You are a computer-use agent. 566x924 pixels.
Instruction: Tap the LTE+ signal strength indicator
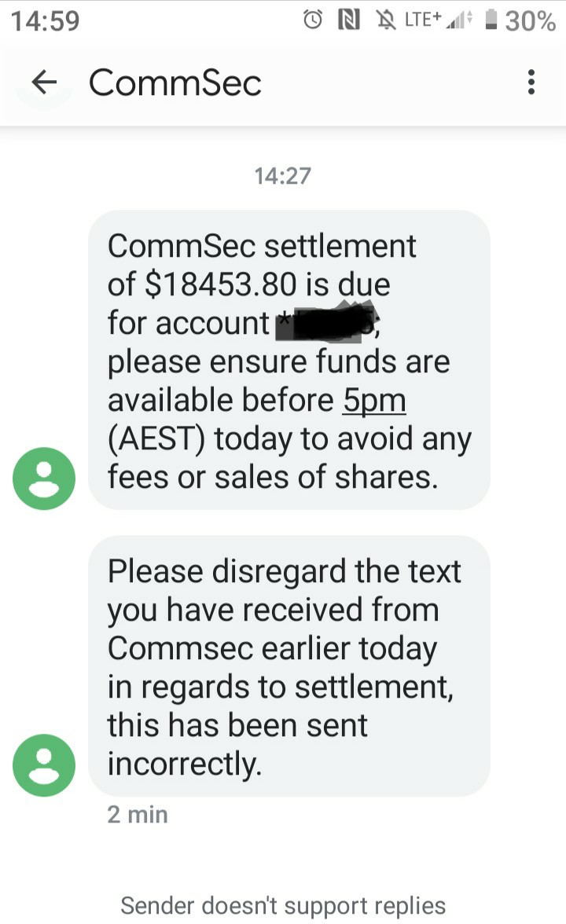coord(439,20)
